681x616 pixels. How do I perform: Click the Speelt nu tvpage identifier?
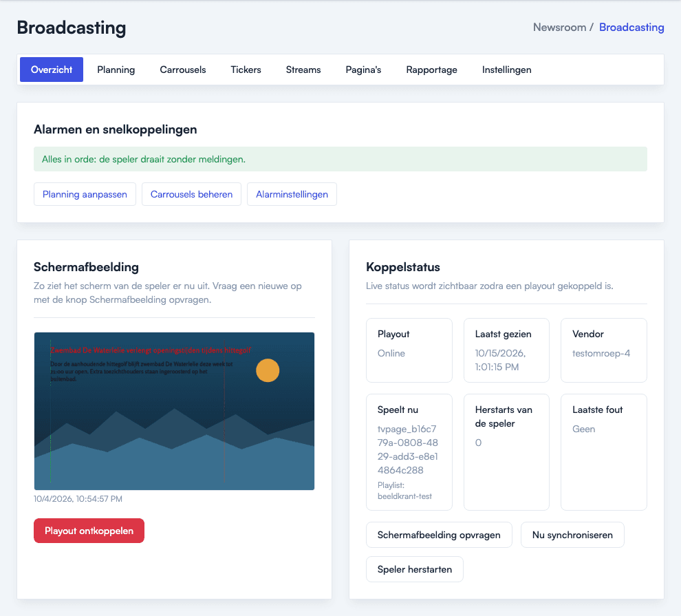(x=408, y=449)
